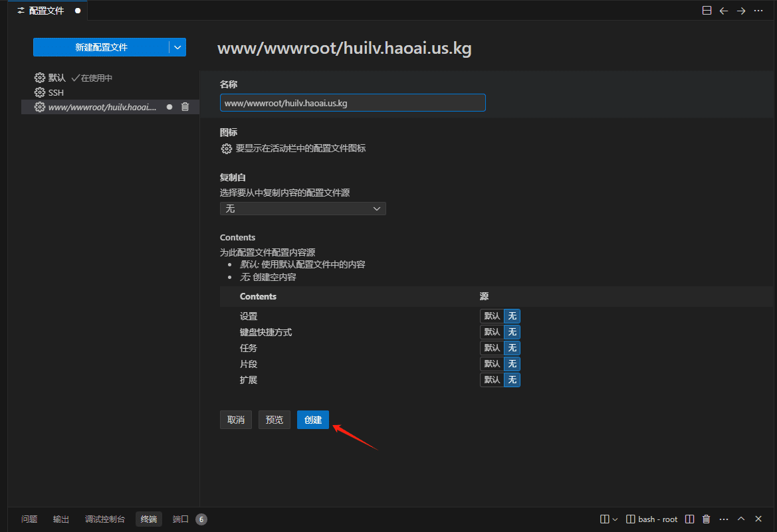Image resolution: width=777 pixels, height=532 pixels.
Task: Click the 键盘快捷方式 row label
Action: (x=266, y=332)
